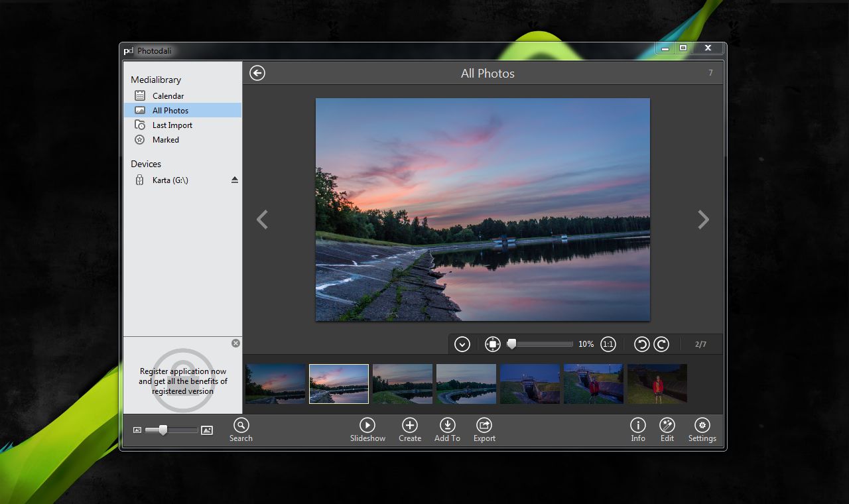849x504 pixels.
Task: Open Search
Action: coord(241,430)
